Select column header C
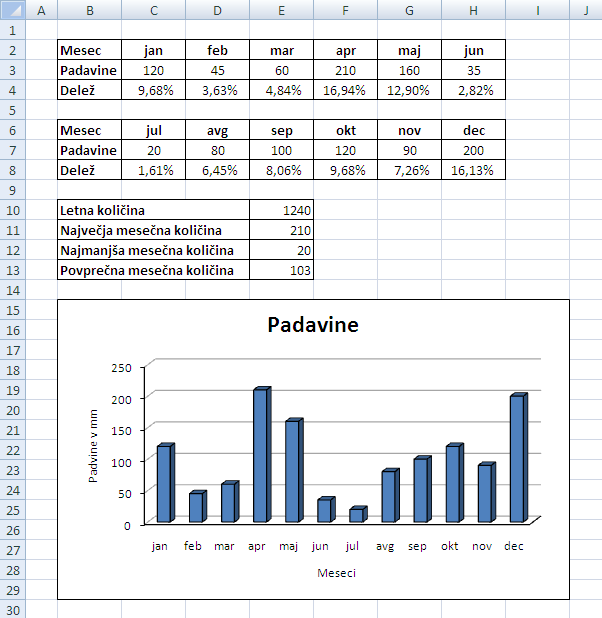 pyautogui.click(x=153, y=10)
